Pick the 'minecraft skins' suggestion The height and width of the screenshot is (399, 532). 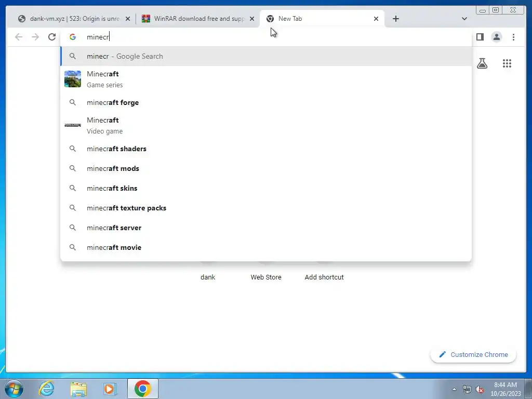pos(266,188)
